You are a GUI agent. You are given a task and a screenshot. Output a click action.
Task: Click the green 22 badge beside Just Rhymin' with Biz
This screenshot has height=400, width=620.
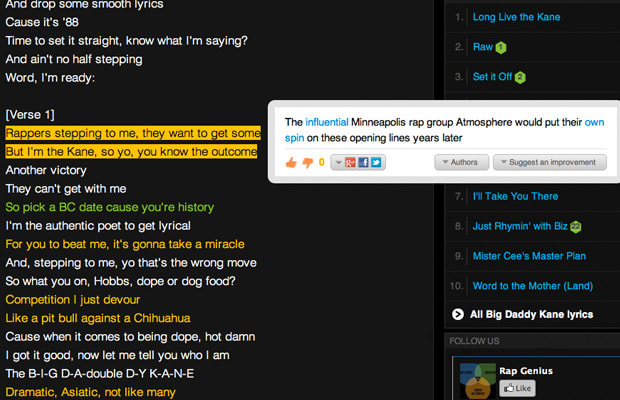tap(576, 226)
